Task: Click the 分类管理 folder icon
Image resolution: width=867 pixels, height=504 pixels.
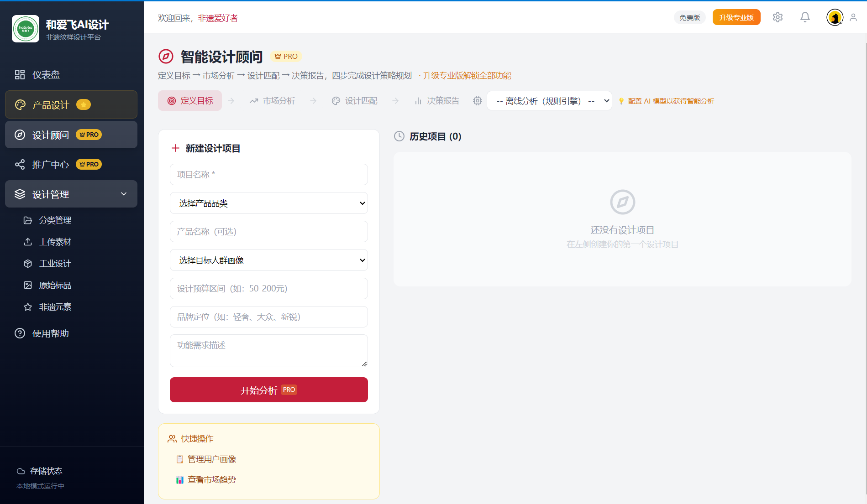Action: pyautogui.click(x=28, y=220)
